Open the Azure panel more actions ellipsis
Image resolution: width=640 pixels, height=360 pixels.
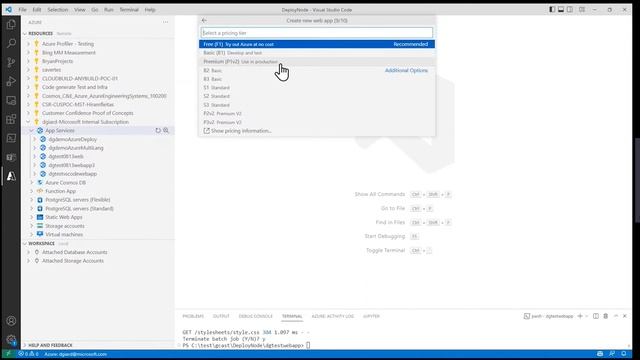click(165, 22)
